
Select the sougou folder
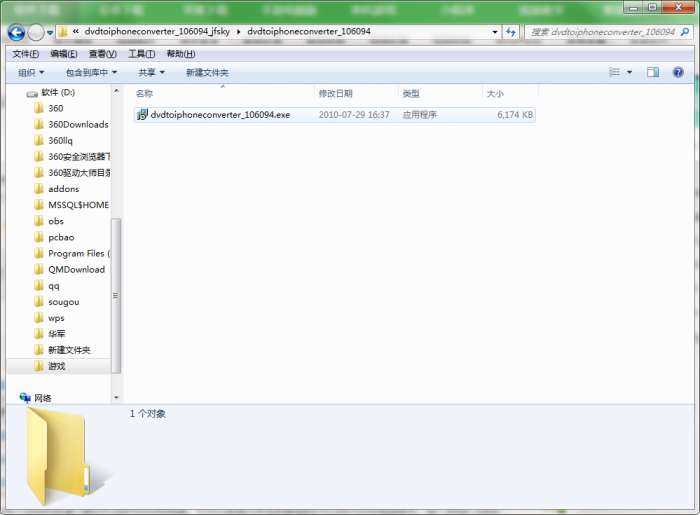click(64, 302)
